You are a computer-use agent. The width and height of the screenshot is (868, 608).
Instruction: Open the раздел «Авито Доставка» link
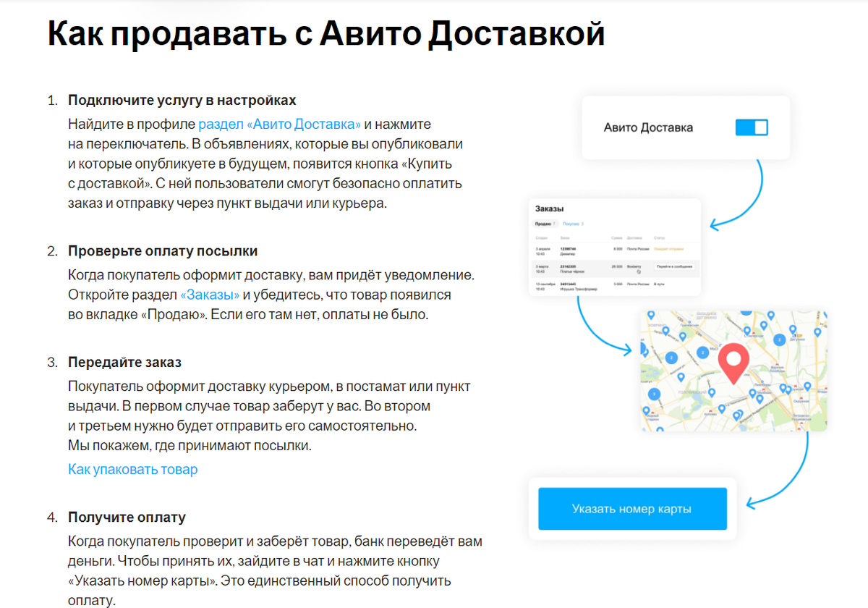[x=279, y=124]
